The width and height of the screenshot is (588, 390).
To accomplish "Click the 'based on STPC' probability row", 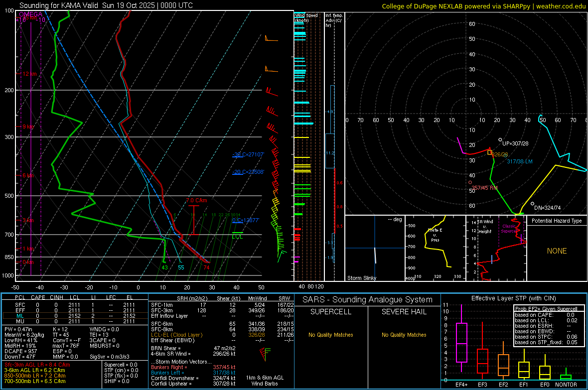I will coord(546,337).
